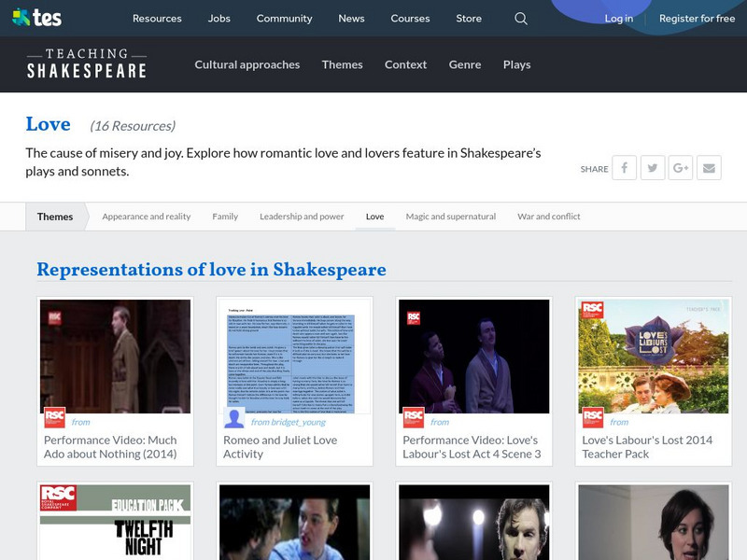Click RSC badge under Teacher Pack card
747x560 pixels.
point(593,417)
